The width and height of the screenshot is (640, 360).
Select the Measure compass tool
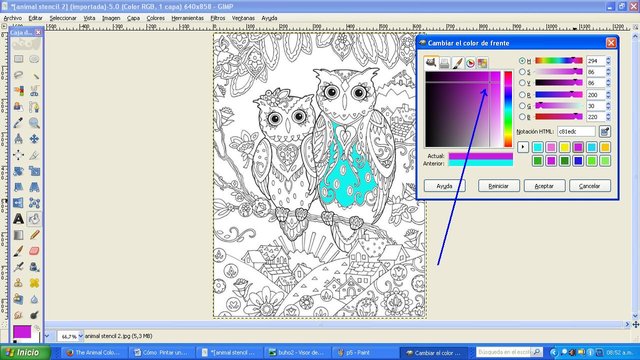tap(18, 139)
